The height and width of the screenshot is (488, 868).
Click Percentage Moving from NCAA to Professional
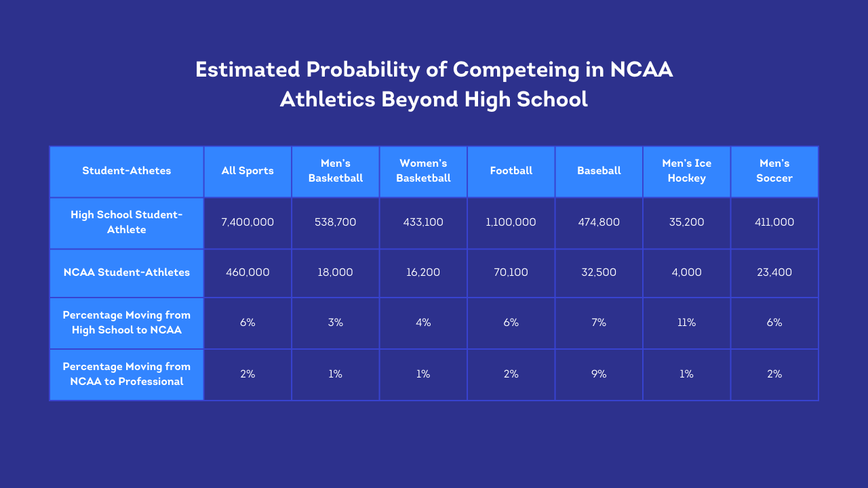(x=127, y=375)
